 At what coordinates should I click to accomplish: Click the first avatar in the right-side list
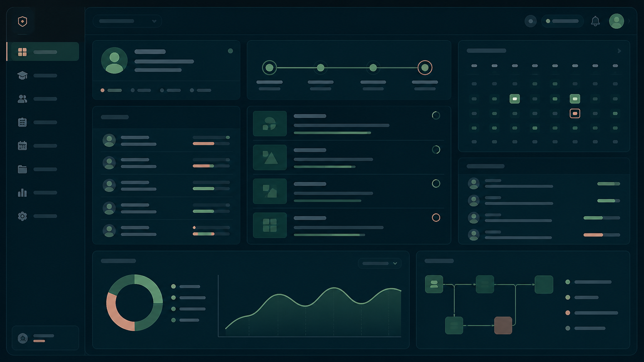coord(474,184)
